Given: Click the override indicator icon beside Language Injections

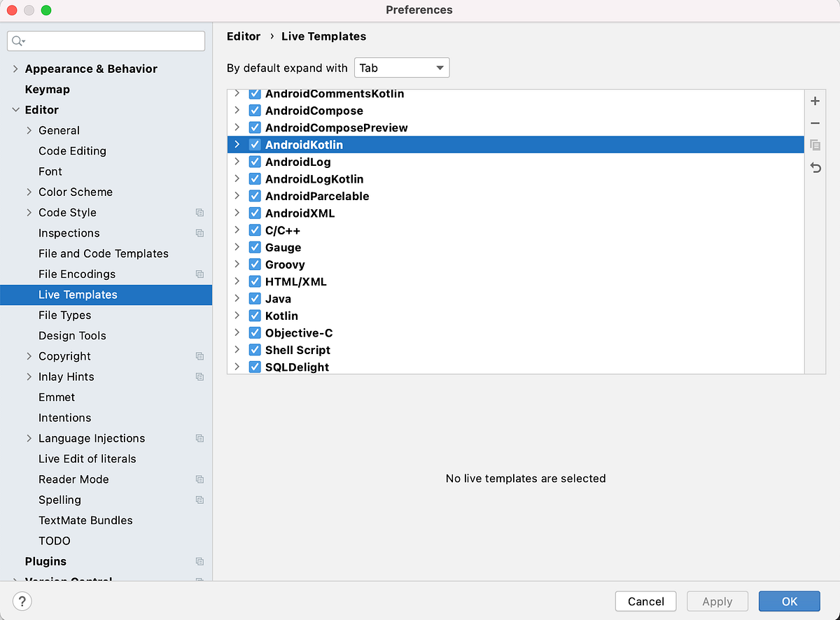Looking at the screenshot, I should tap(200, 438).
